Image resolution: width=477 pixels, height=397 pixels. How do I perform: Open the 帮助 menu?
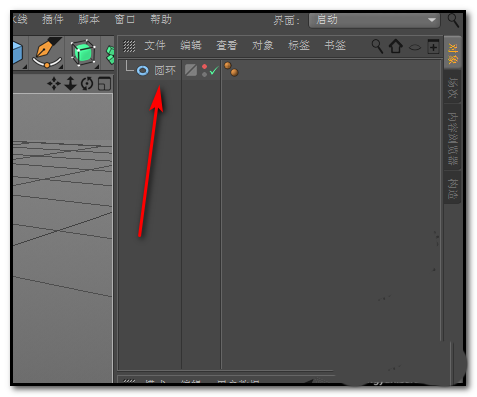point(161,19)
